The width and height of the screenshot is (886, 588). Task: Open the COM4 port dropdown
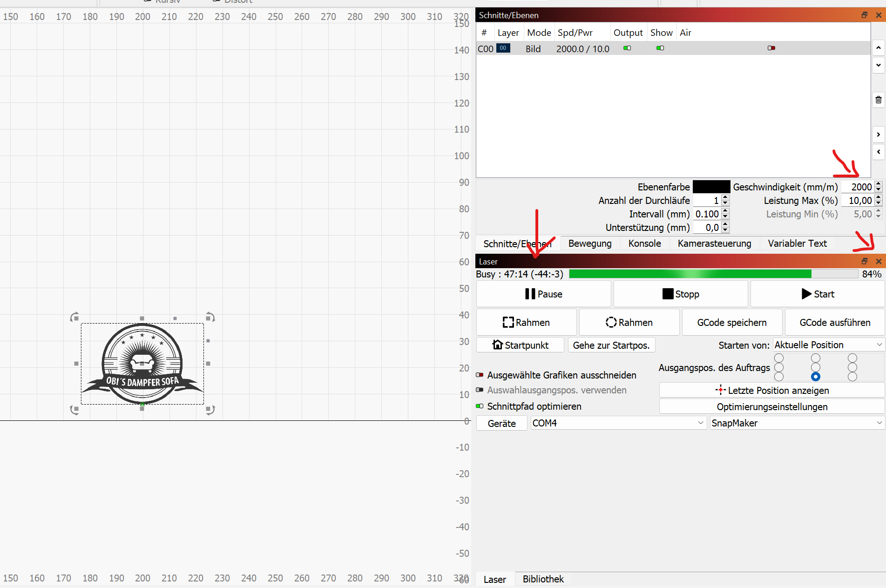619,423
